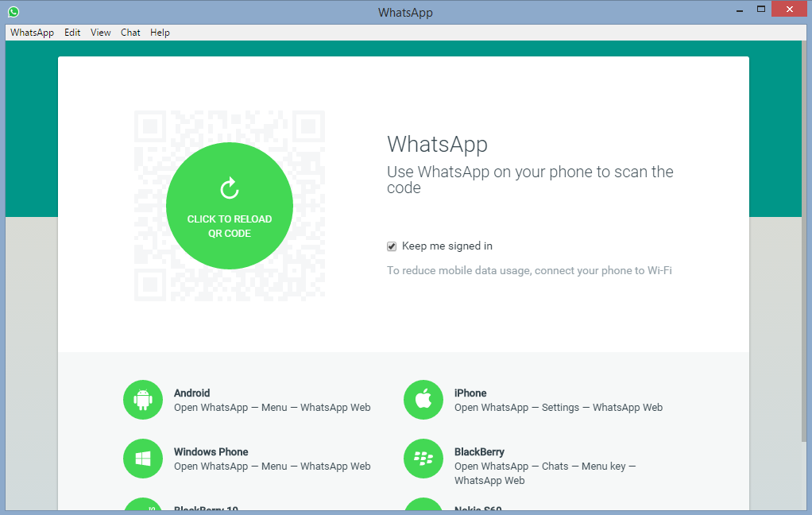Click 'Use WhatsApp on your phone' instruction text
812x515 pixels.
(530, 180)
